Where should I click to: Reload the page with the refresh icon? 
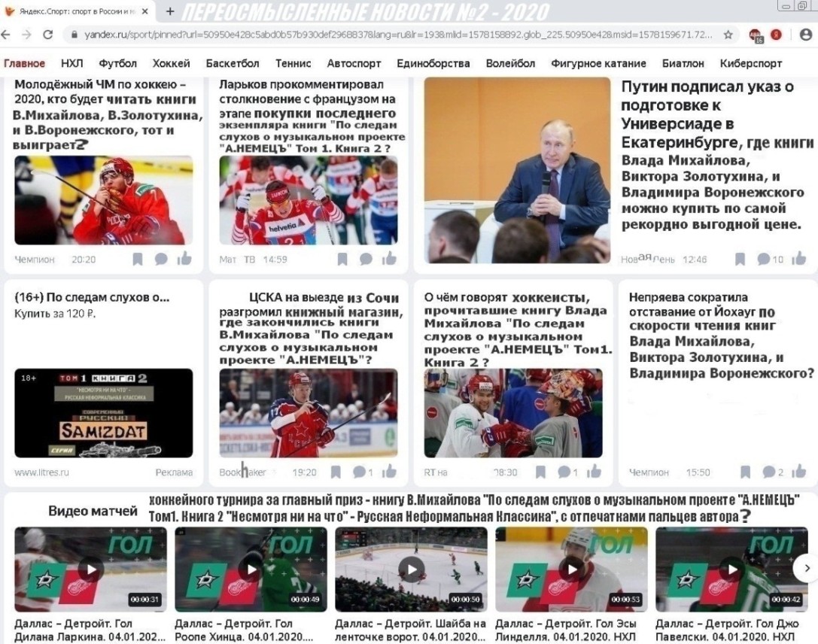click(48, 35)
